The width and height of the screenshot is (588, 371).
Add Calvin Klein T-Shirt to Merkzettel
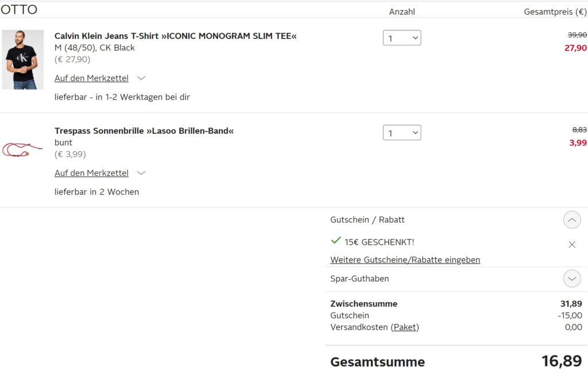91,78
